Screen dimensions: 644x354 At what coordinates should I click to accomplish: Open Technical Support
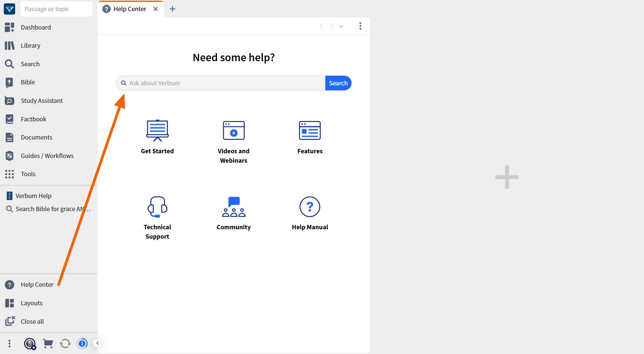click(157, 218)
